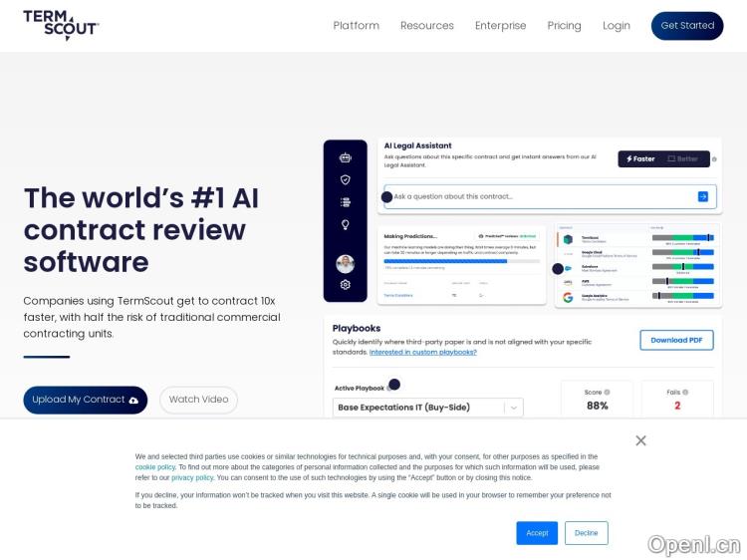Open the list icon in sidebar

click(x=346, y=201)
